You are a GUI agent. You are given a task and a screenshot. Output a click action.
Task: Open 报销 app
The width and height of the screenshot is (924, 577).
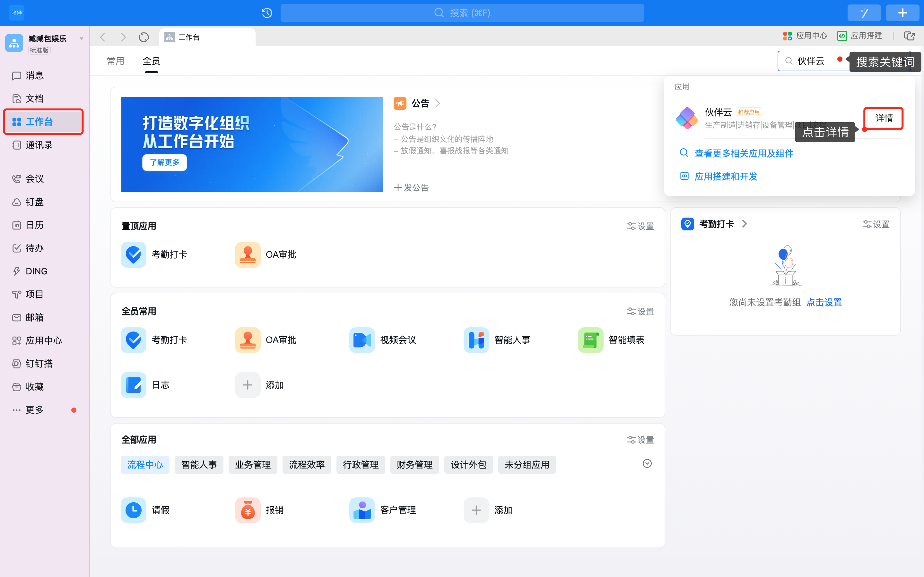tap(259, 510)
